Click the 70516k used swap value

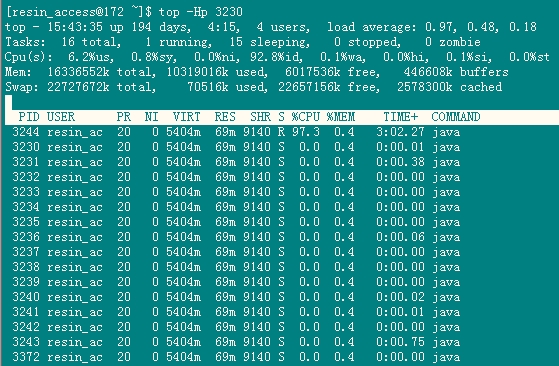pos(207,87)
